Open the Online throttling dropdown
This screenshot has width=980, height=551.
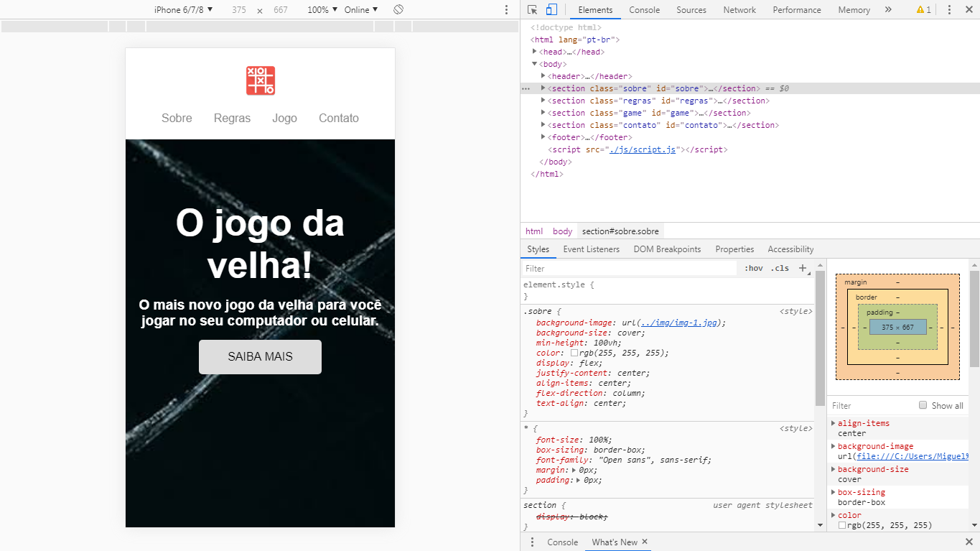point(361,9)
